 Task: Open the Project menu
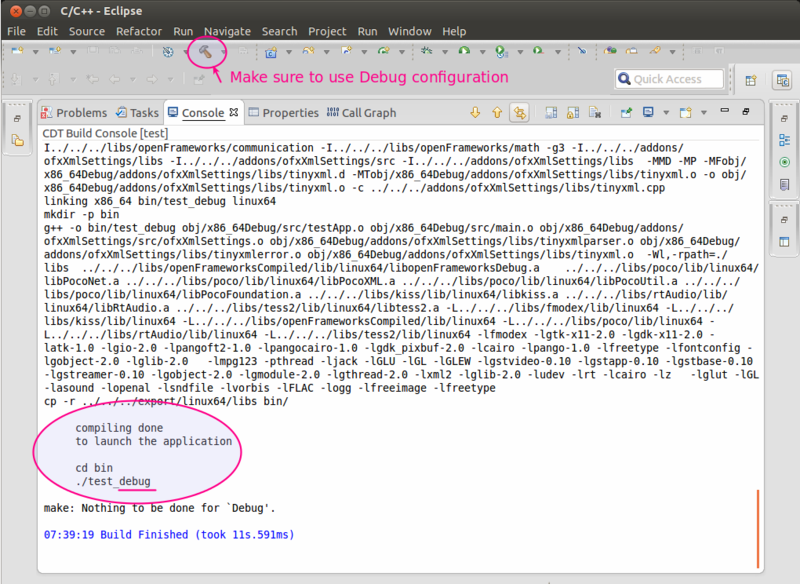[x=327, y=32]
